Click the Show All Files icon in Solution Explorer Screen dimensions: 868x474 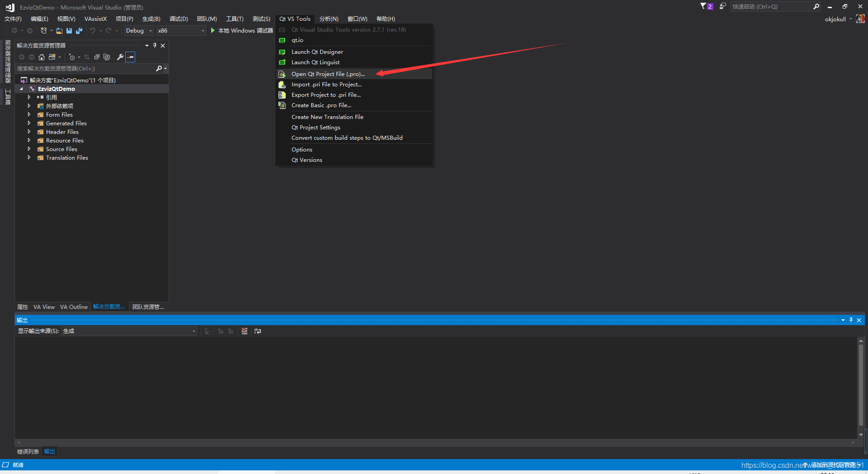pos(107,57)
